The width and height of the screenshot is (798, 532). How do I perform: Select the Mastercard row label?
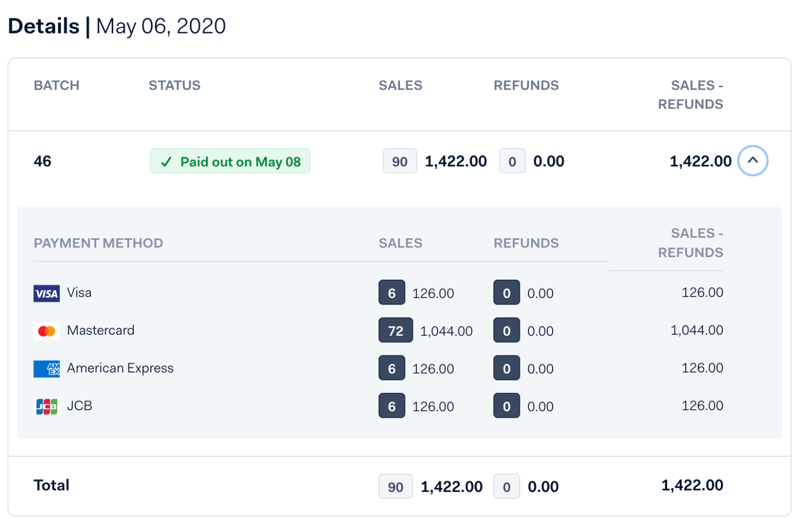coord(101,330)
